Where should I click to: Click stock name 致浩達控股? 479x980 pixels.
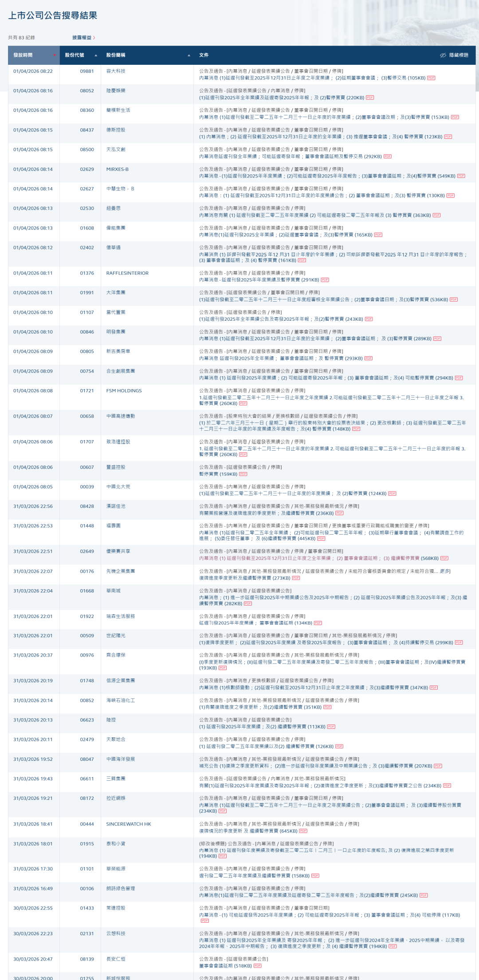118,442
